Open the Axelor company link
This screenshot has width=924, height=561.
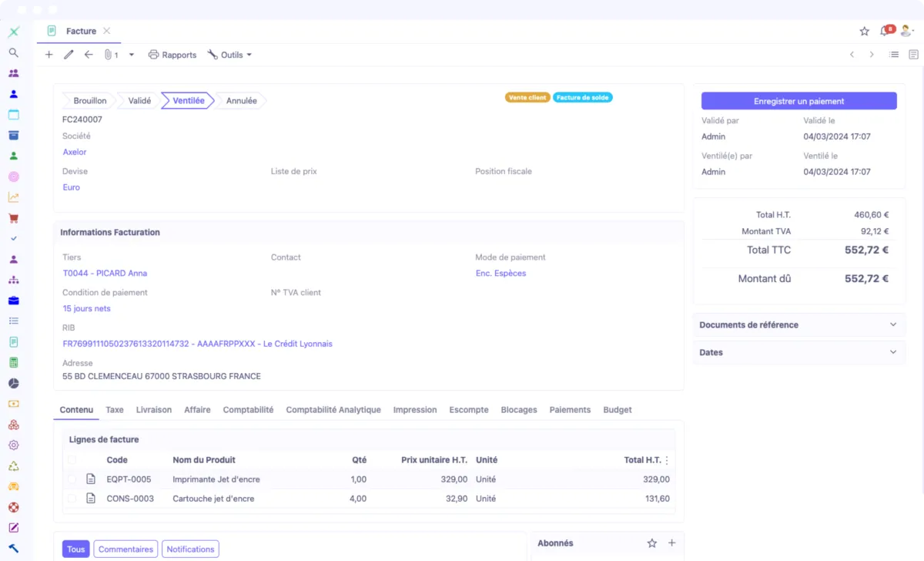(x=75, y=153)
